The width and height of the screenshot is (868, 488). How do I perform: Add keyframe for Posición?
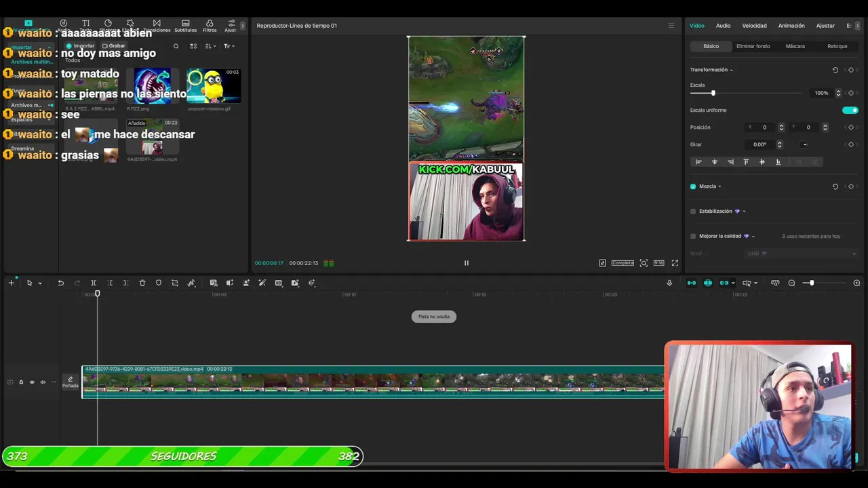(x=851, y=127)
